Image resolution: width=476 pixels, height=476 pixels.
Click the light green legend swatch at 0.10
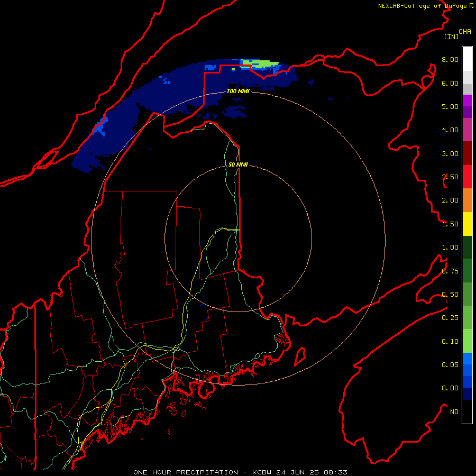[467, 341]
